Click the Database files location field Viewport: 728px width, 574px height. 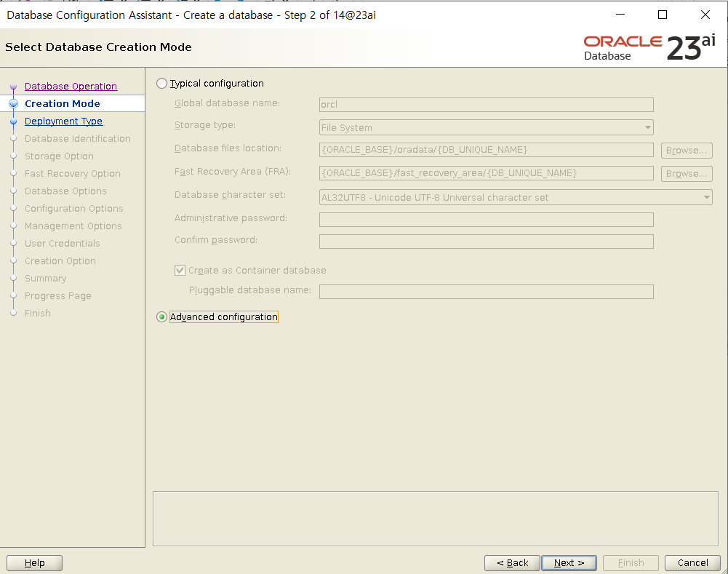tap(486, 150)
